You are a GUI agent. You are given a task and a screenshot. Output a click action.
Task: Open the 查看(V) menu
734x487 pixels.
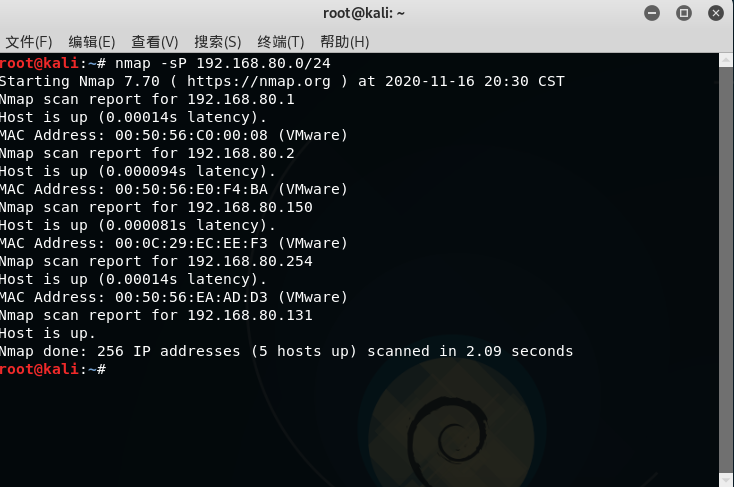click(x=154, y=42)
